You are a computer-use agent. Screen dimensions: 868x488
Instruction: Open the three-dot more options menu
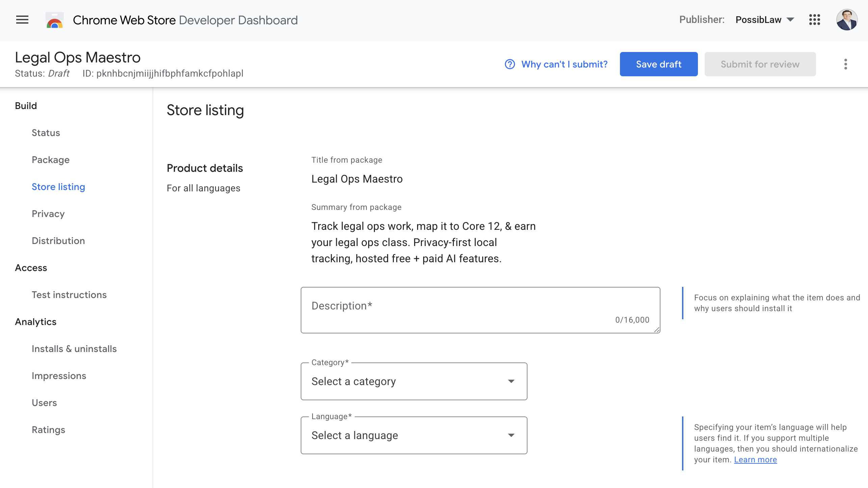click(x=845, y=64)
